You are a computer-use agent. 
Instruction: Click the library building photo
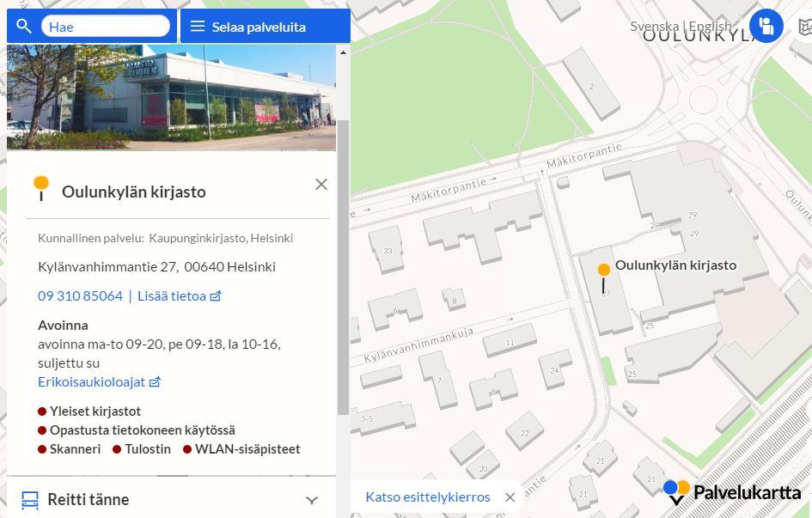(x=171, y=97)
